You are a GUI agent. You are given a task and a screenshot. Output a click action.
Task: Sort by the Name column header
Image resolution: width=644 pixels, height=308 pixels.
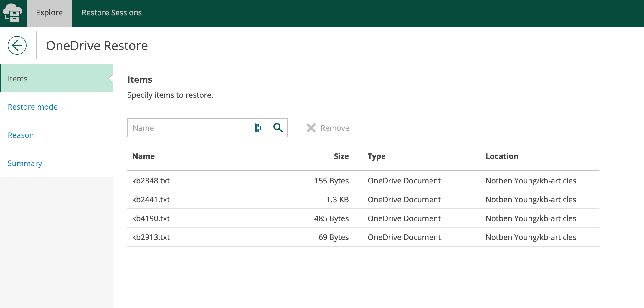coord(143,156)
